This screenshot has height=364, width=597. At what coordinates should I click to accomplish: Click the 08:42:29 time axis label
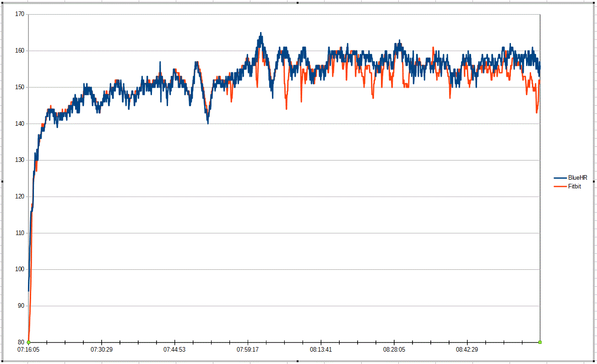pyautogui.click(x=467, y=350)
